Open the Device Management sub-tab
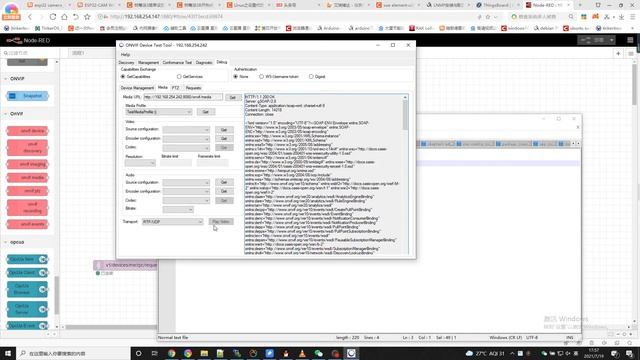The height and width of the screenshot is (360, 640). pos(137,88)
